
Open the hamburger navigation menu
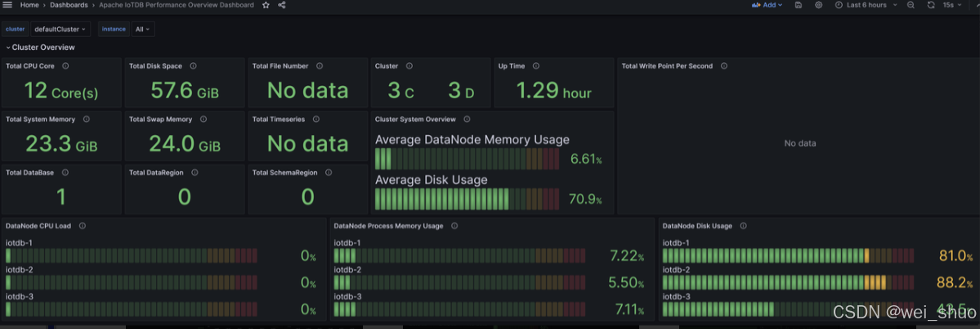pyautogui.click(x=7, y=5)
